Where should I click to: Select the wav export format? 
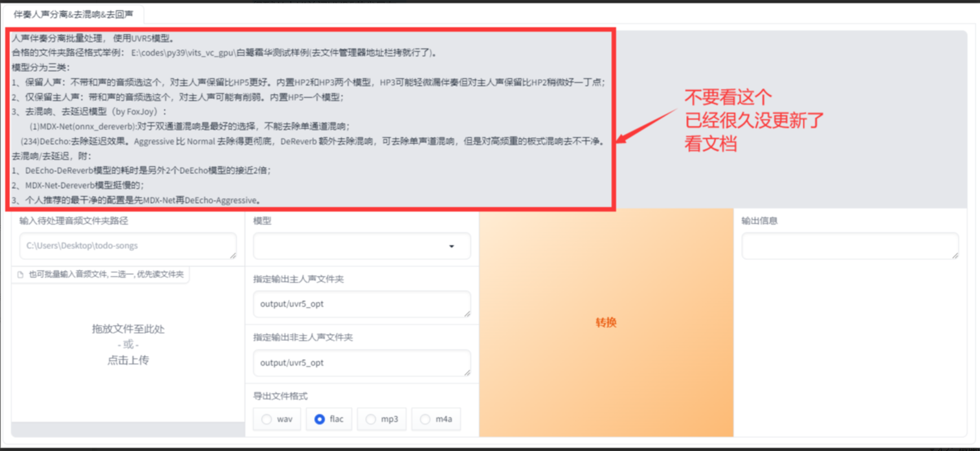(267, 419)
